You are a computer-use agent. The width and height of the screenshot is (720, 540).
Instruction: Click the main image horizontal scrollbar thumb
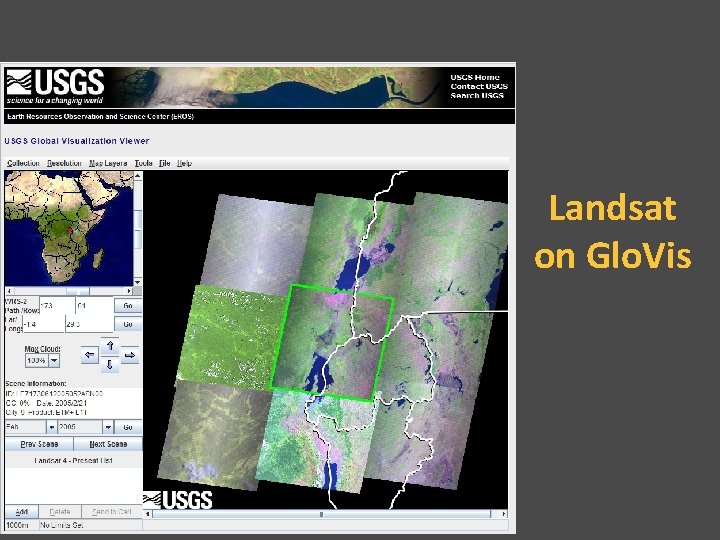click(x=321, y=514)
